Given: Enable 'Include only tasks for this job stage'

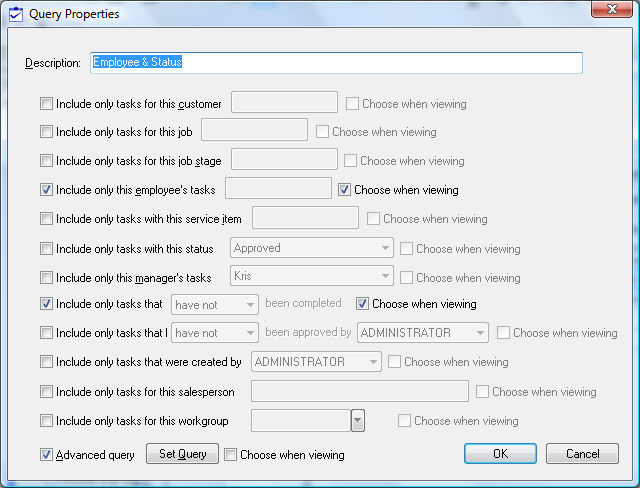Looking at the screenshot, I should click(x=47, y=160).
